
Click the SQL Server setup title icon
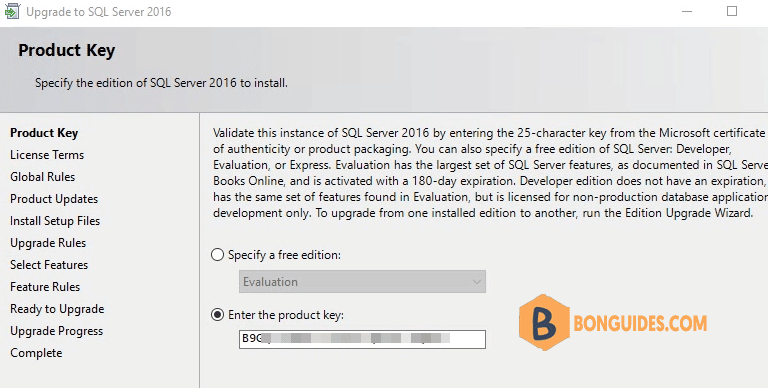click(x=12, y=11)
